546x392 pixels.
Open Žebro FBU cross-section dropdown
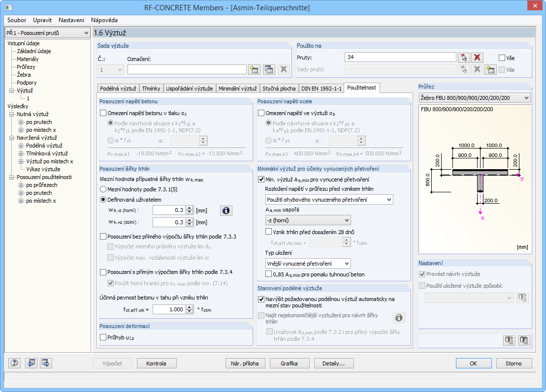(x=475, y=98)
